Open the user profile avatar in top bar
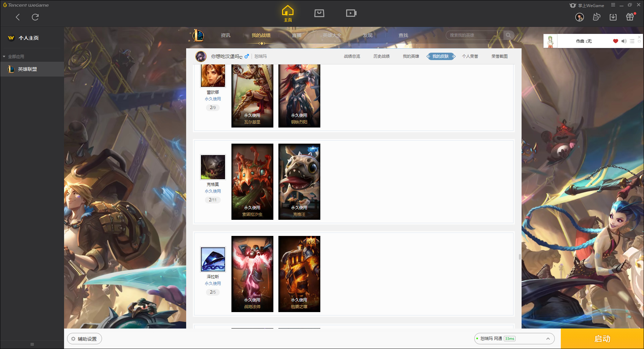Screen dimensions: 644x349 tap(580, 17)
